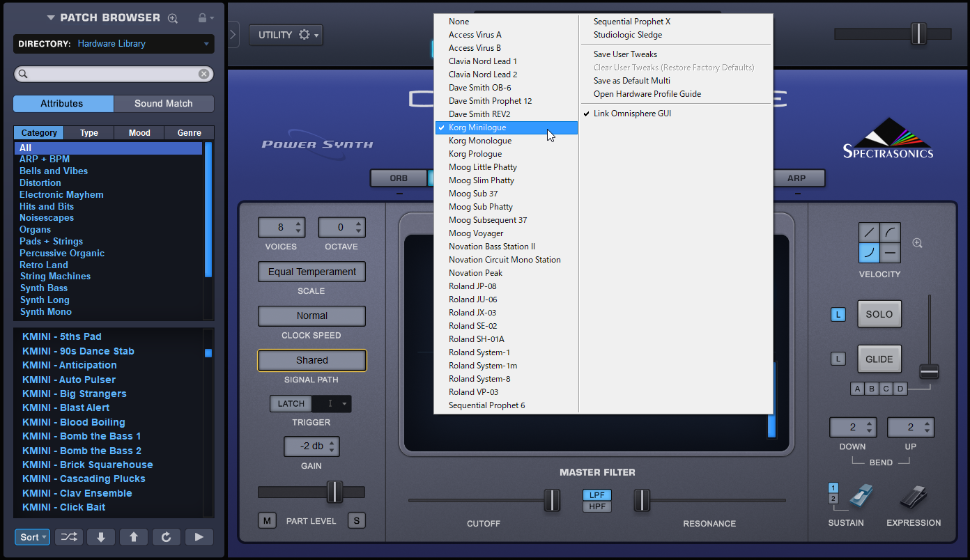Click the patch search input field
Viewport: 970px width, 560px height.
click(x=114, y=74)
